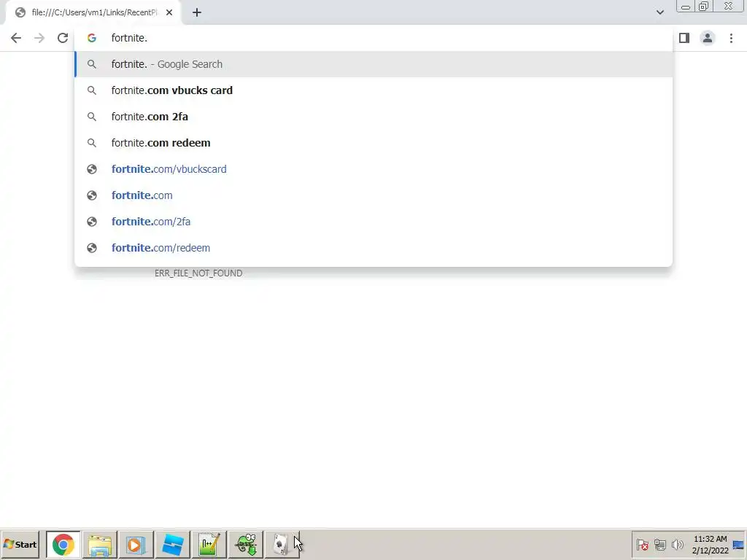
Task: Open Notepad++ from the taskbar
Action: (x=209, y=544)
